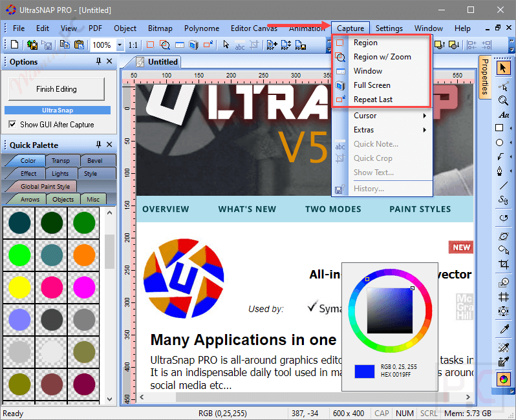Pin the Options panel
The height and width of the screenshot is (420, 516).
click(98, 61)
